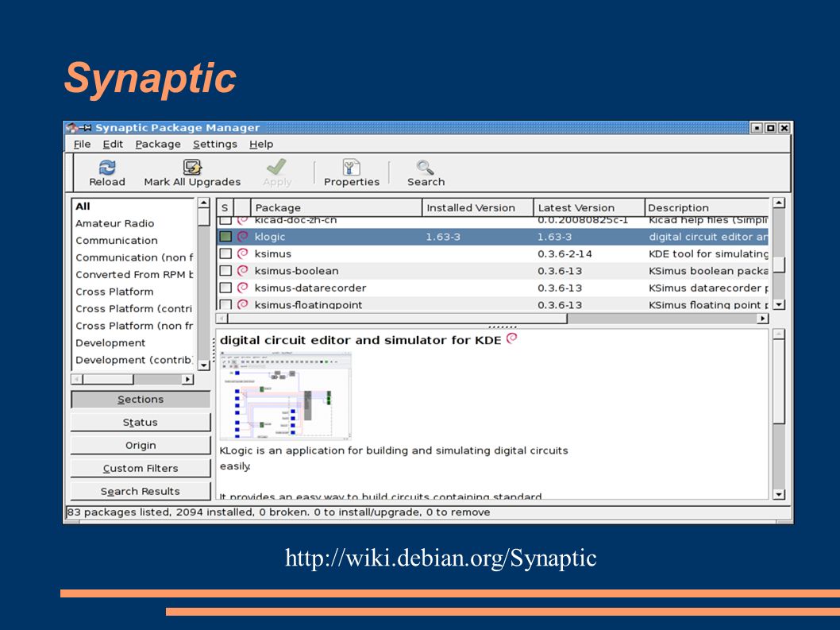The image size is (840, 630).
Task: Click the S status column header
Action: click(225, 207)
